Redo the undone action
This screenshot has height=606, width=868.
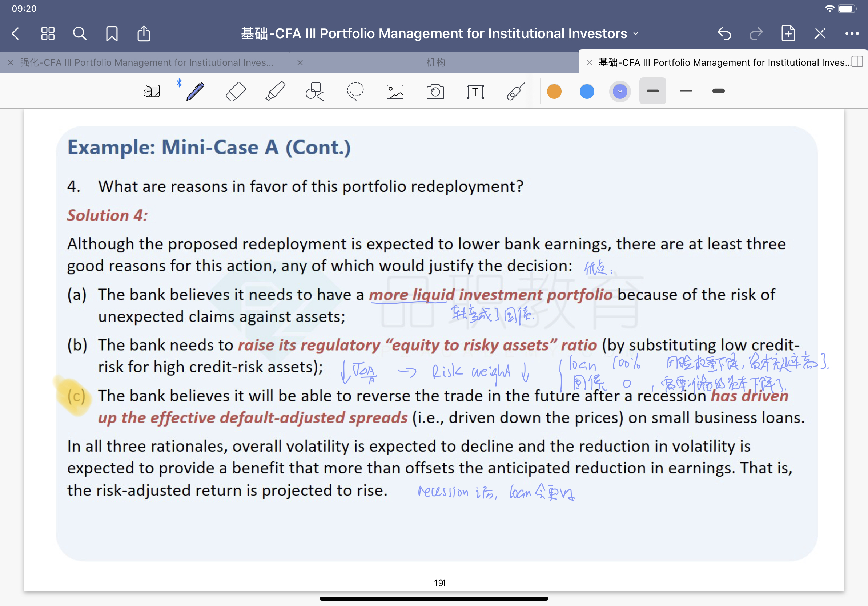coord(756,34)
